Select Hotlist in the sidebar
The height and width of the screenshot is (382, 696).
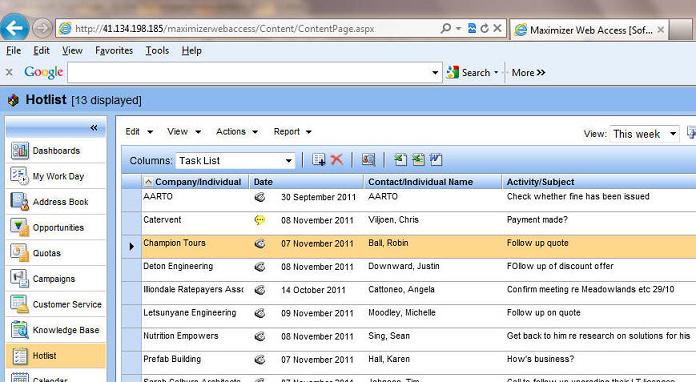click(55, 355)
